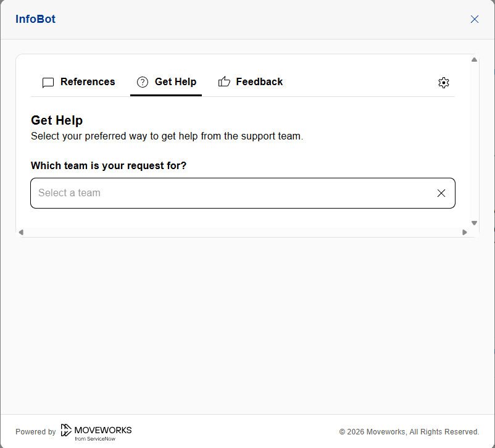Switch to the References tab
This screenshot has width=495, height=448.
(87, 82)
